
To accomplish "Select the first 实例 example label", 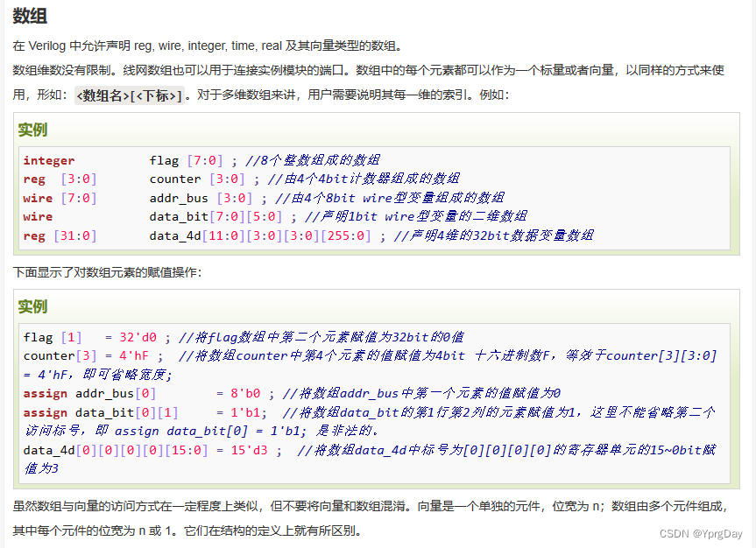I will pyautogui.click(x=32, y=129).
